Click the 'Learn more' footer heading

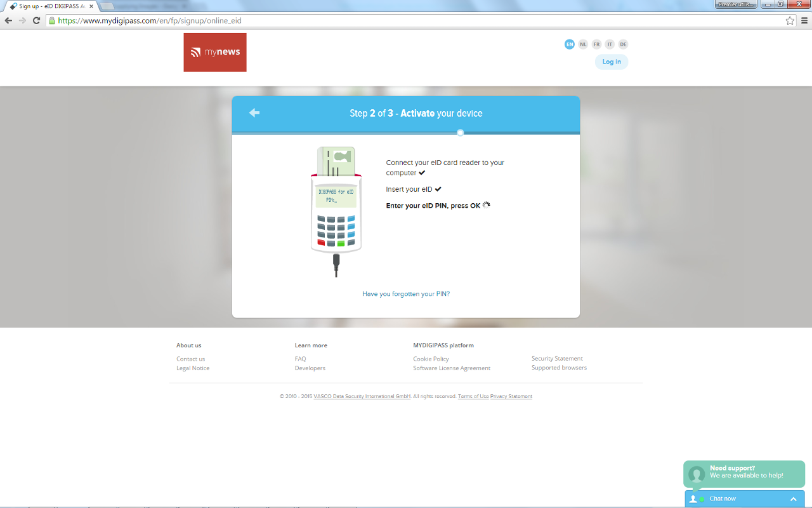click(311, 345)
